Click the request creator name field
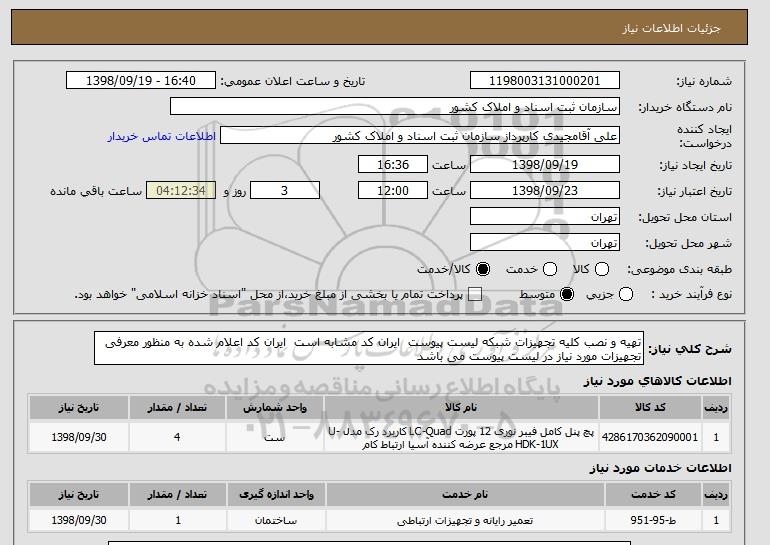770x545 pixels. [420, 136]
